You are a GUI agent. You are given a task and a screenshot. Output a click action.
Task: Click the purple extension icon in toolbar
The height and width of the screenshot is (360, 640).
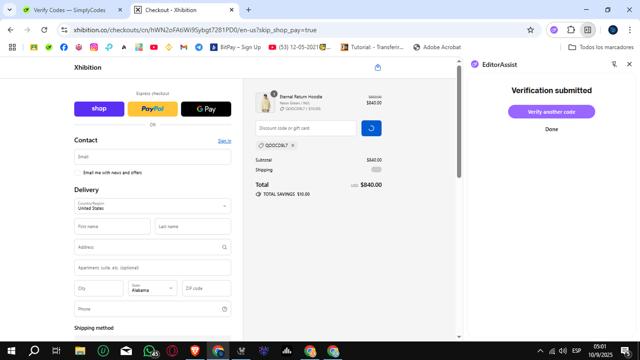click(554, 30)
